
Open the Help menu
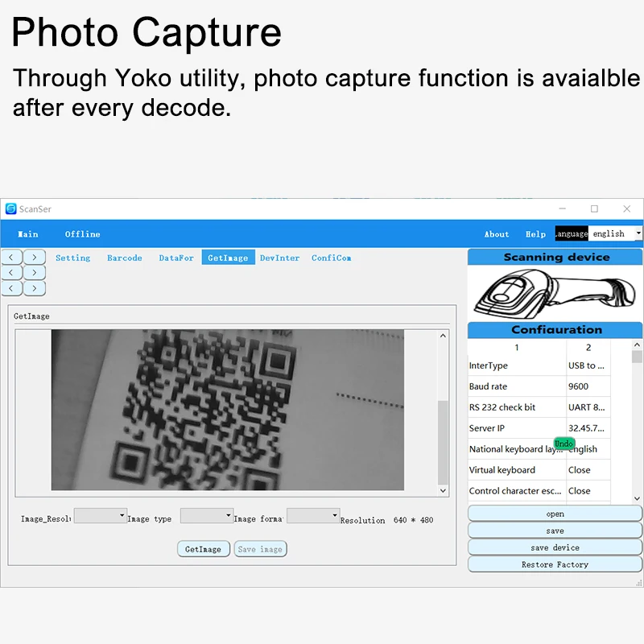coord(535,234)
